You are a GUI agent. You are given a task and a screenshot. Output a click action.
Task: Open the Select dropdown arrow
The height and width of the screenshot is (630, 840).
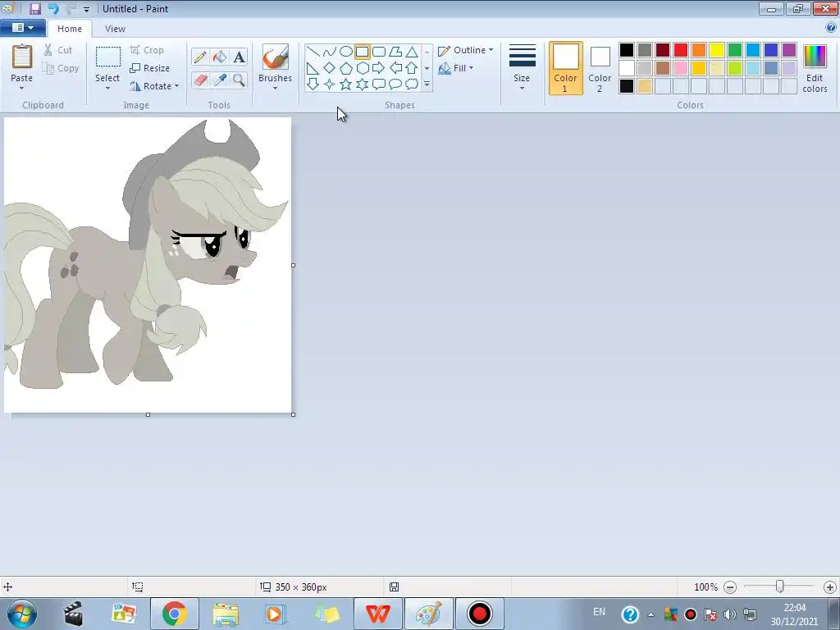[x=107, y=89]
